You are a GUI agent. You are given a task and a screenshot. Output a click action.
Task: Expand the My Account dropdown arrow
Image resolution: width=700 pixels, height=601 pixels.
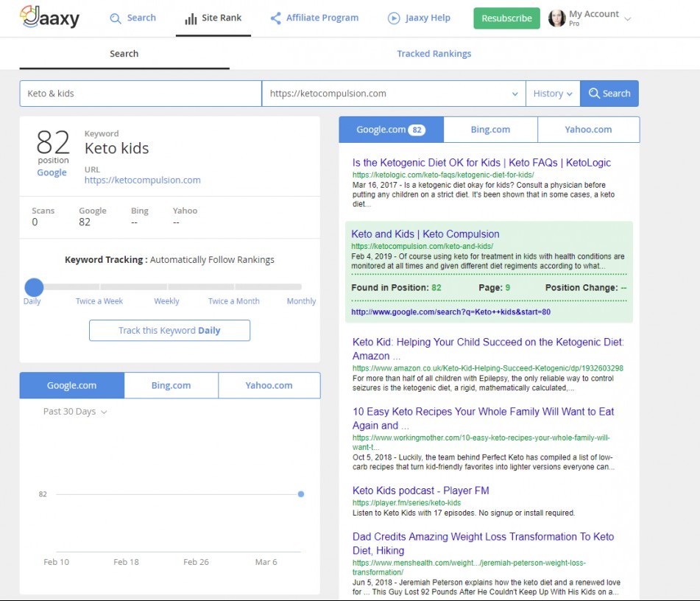[x=627, y=19]
